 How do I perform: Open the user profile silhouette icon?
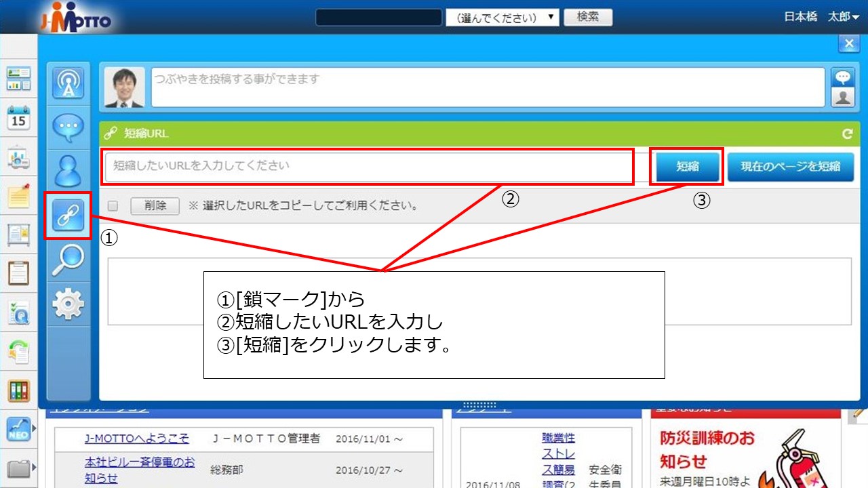click(68, 171)
